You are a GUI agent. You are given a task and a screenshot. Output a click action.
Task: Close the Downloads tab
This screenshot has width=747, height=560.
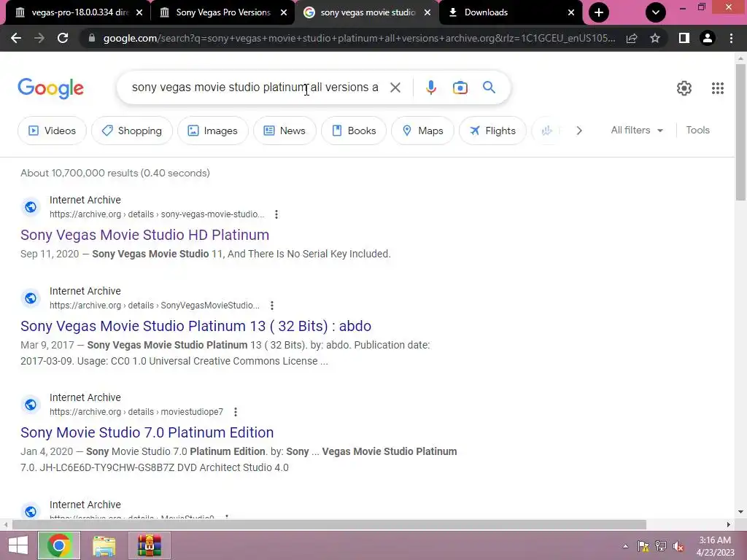click(x=570, y=12)
